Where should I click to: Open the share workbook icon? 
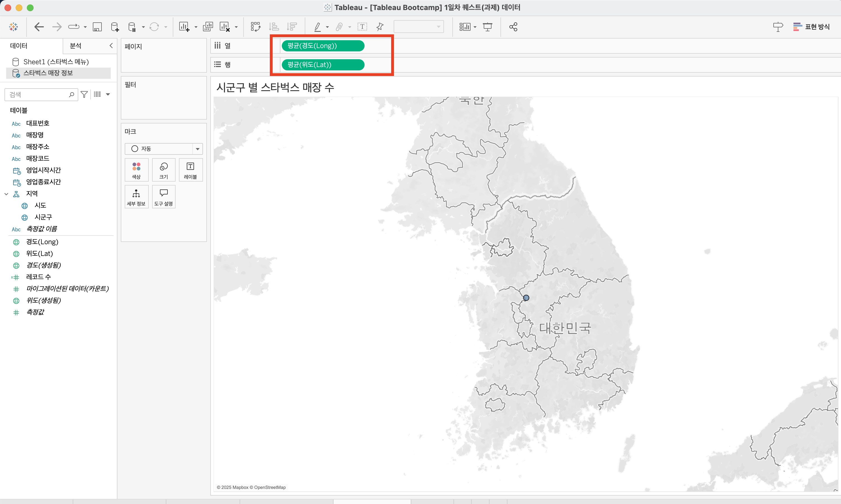513,27
